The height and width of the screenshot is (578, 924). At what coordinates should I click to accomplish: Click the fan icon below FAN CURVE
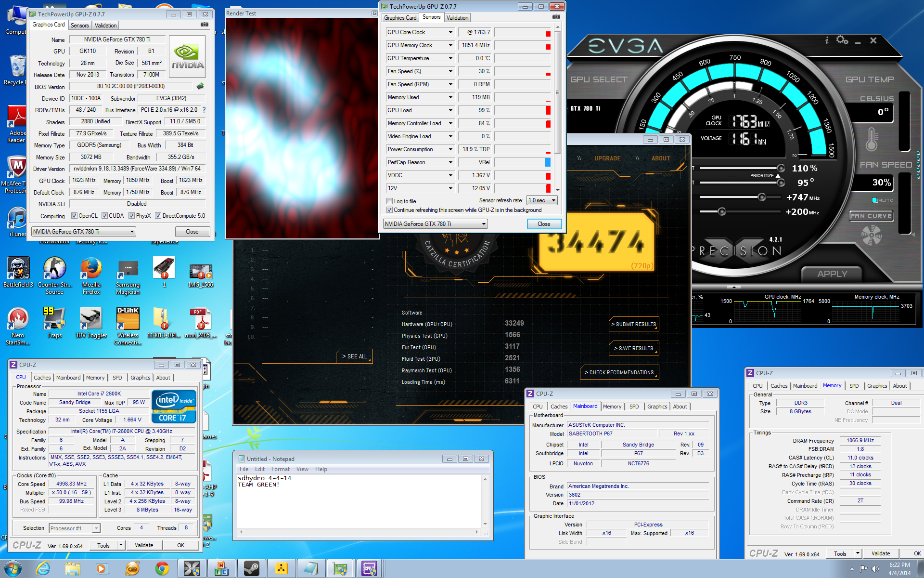pyautogui.click(x=872, y=236)
